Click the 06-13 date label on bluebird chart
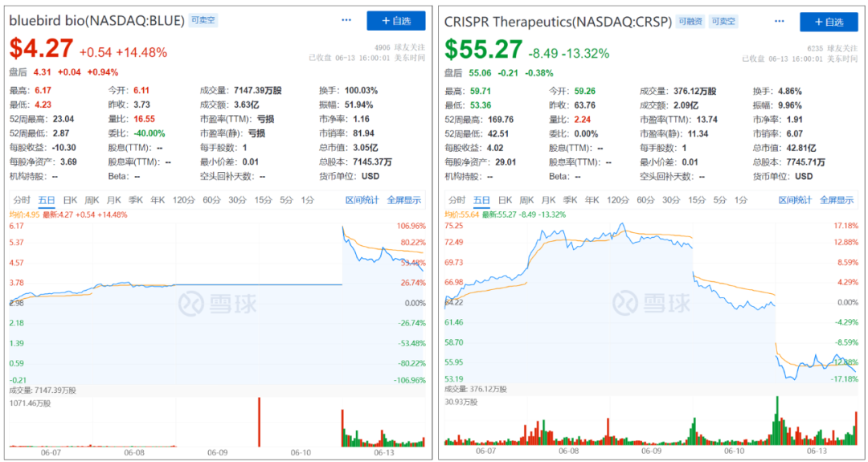This screenshot has height=462, width=868. coord(383,452)
